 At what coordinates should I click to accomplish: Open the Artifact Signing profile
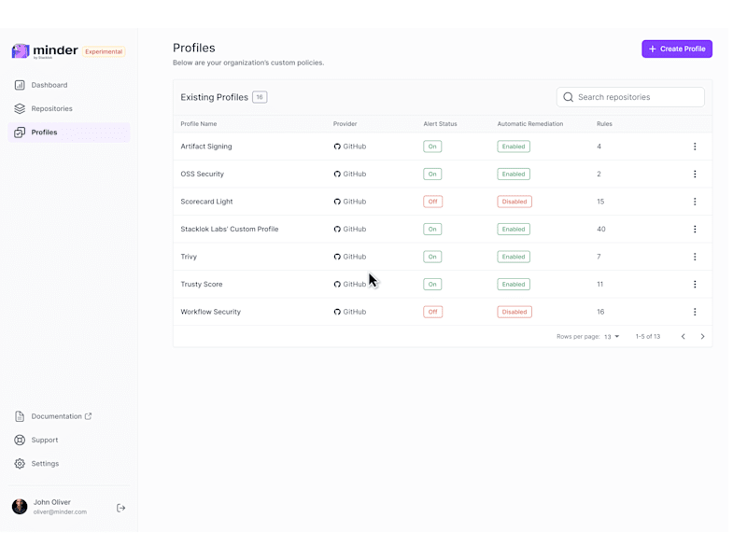click(206, 147)
